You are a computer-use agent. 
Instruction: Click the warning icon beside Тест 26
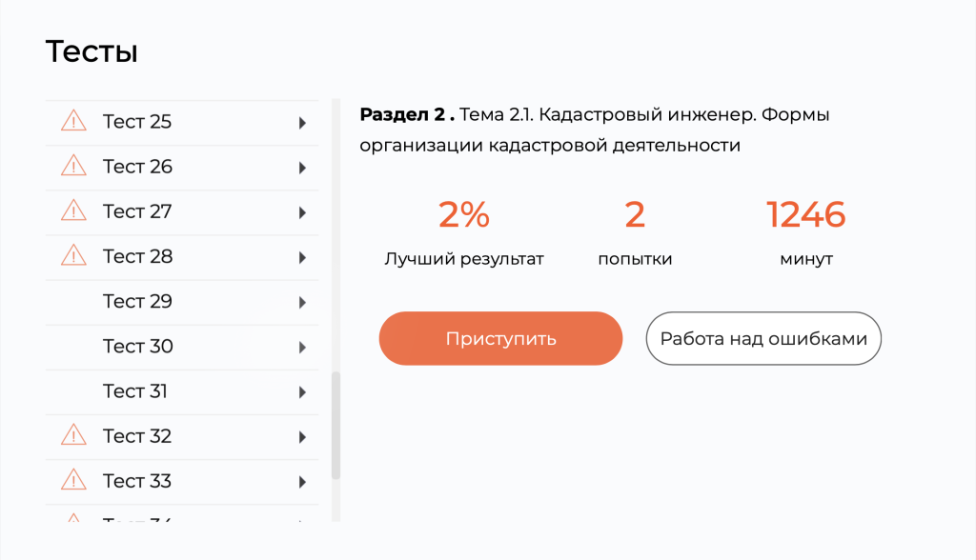click(73, 167)
